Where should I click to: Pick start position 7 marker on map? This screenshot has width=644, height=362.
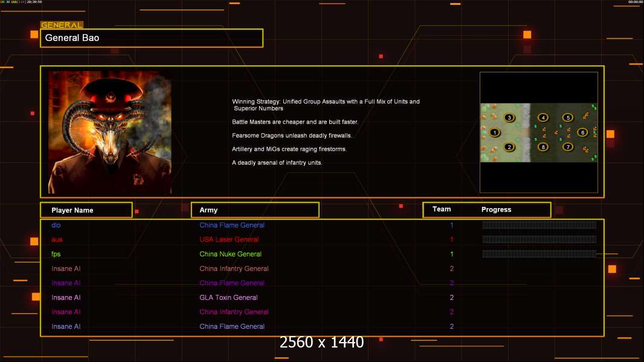coord(568,147)
